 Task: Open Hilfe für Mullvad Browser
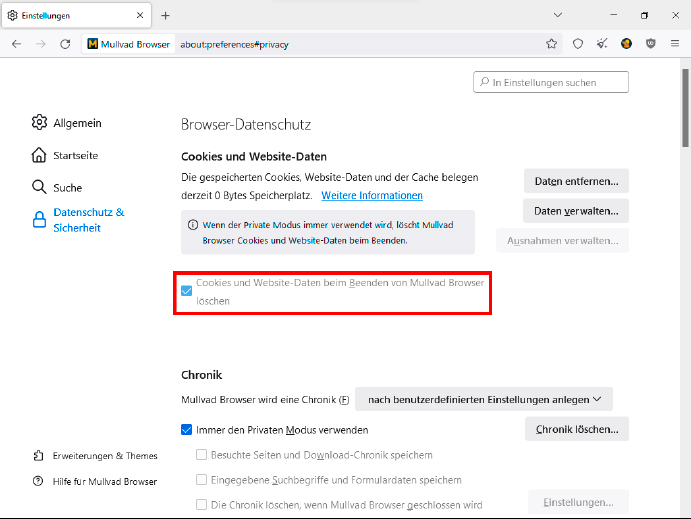(x=95, y=482)
